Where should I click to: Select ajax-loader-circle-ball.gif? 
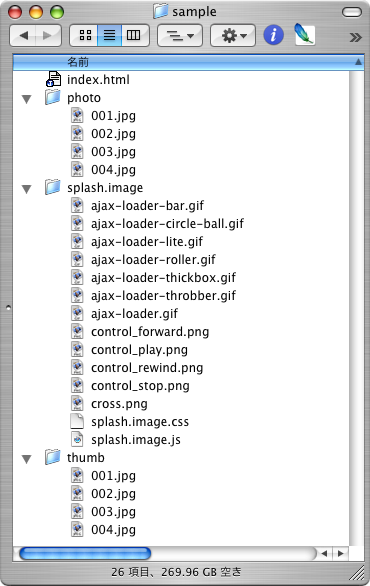(x=167, y=224)
